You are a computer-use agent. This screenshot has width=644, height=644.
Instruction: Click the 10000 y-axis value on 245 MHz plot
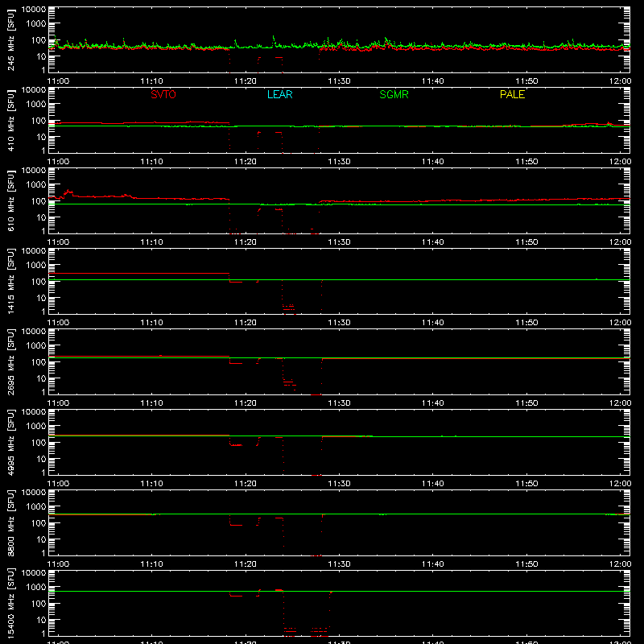[x=34, y=10]
